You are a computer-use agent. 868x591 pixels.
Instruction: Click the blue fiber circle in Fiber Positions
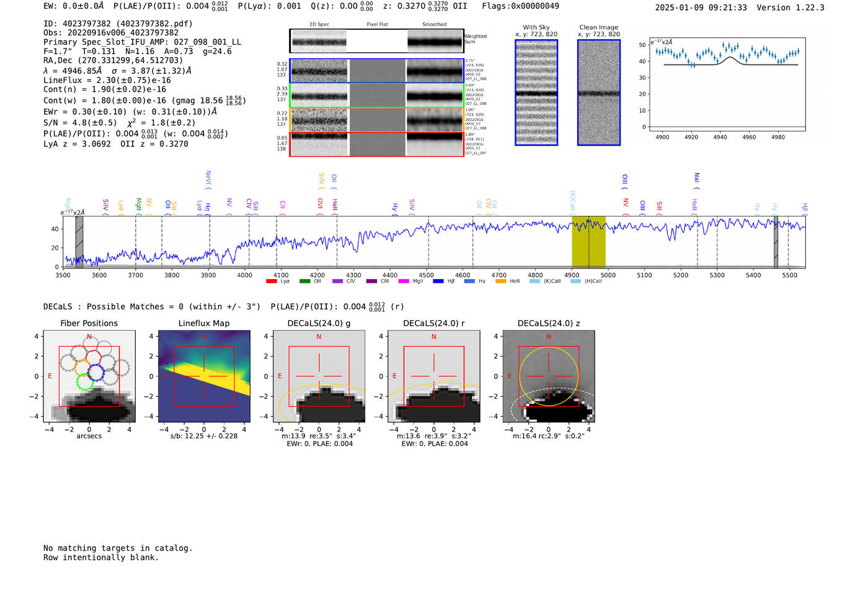click(96, 373)
